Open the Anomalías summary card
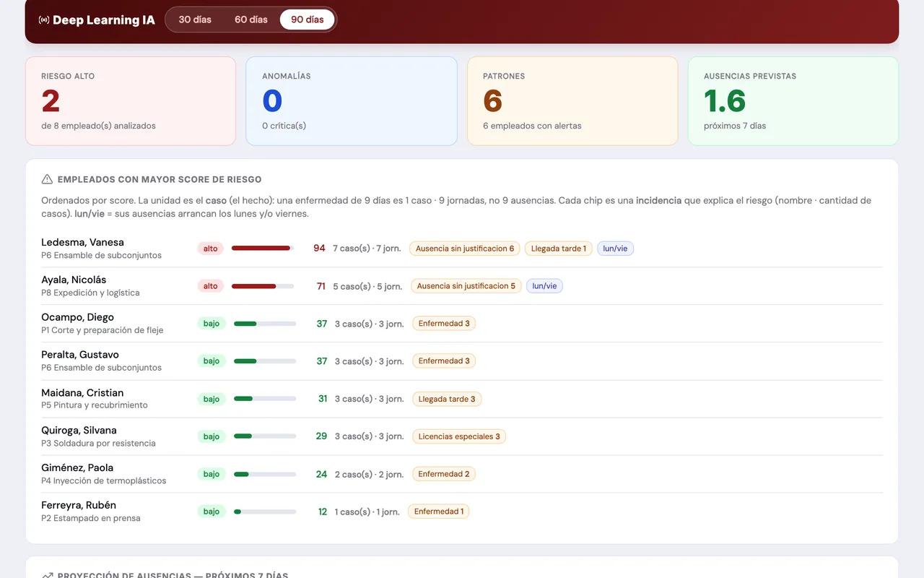The height and width of the screenshot is (578, 924). coord(352,101)
